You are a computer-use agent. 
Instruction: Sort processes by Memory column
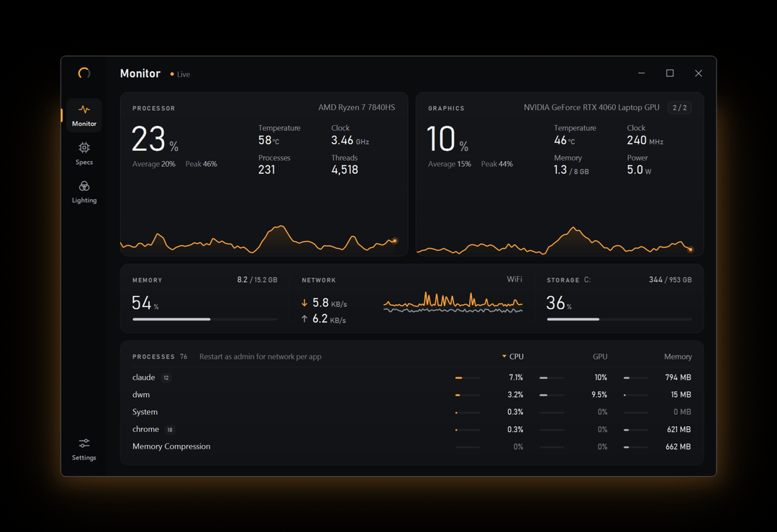[678, 357]
